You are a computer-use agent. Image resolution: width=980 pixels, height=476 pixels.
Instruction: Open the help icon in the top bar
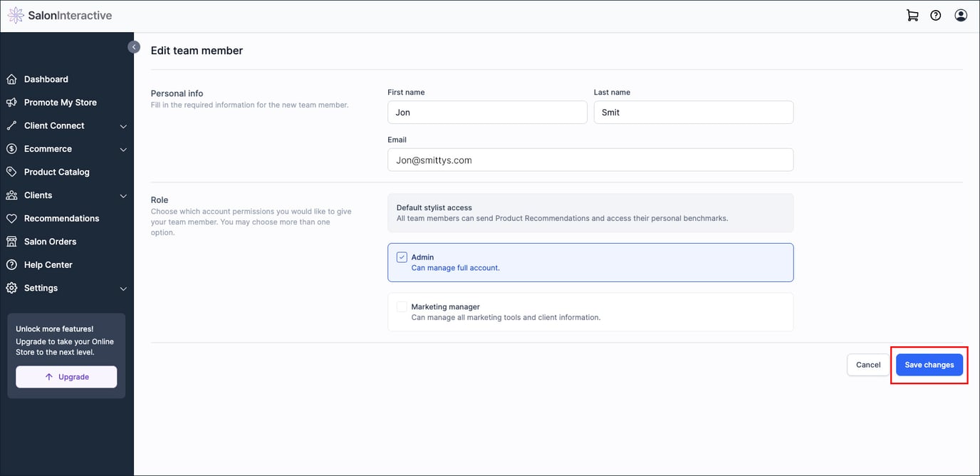[x=935, y=14]
